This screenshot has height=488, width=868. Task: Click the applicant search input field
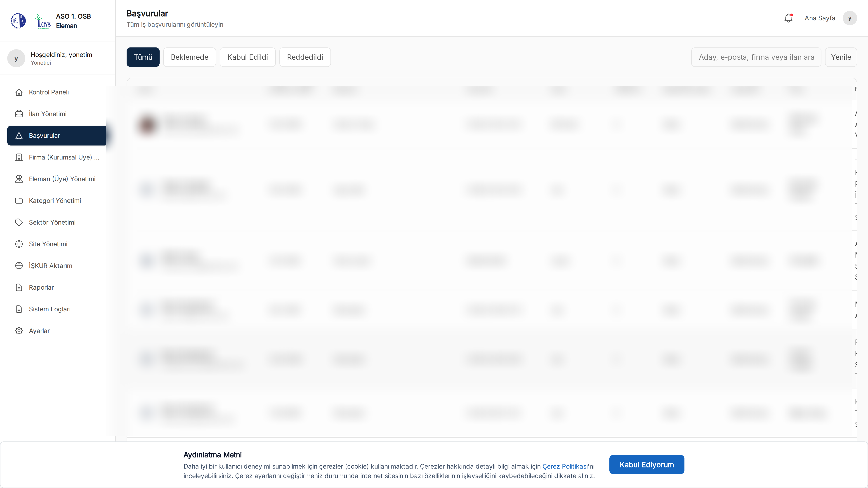756,57
